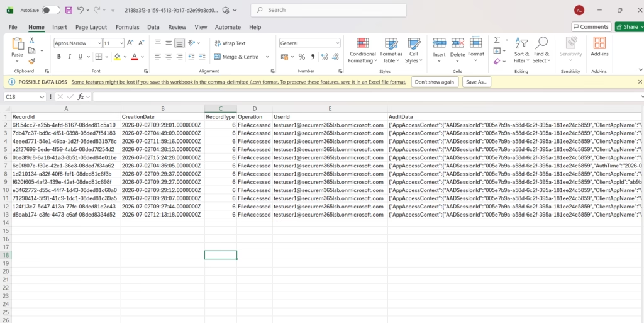Click the Wrap Text button
This screenshot has width=644, height=323.
tap(230, 43)
